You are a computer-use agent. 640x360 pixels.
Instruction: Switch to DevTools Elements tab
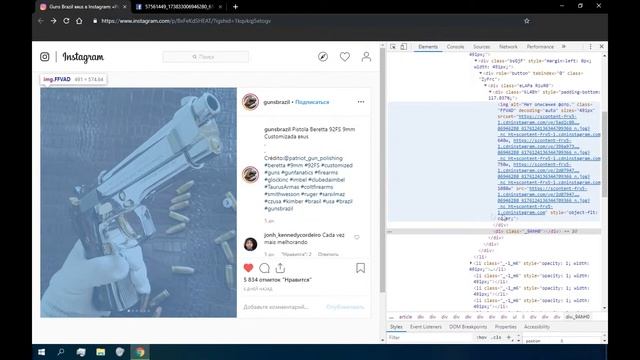428,47
